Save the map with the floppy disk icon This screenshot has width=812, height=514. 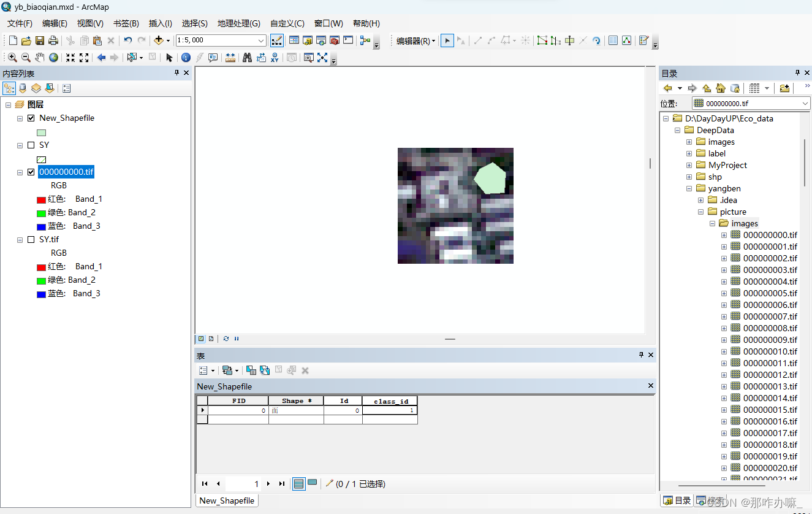tap(39, 40)
